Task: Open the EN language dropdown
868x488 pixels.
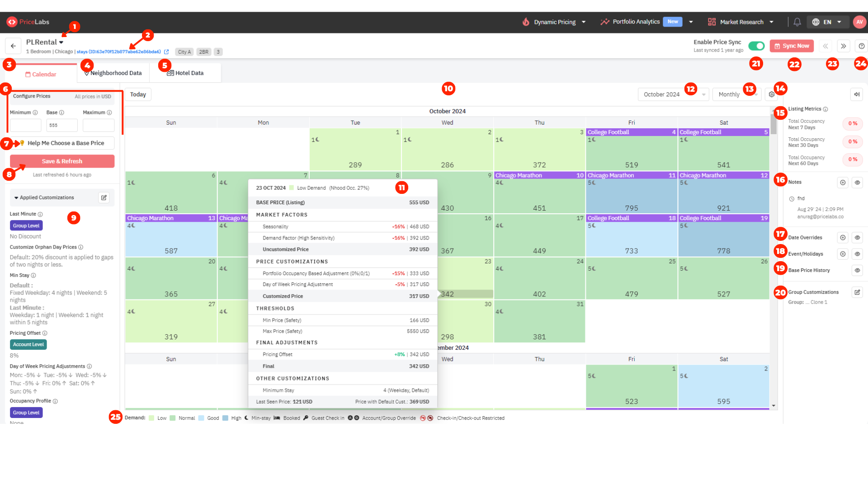Action: pyautogui.click(x=827, y=22)
